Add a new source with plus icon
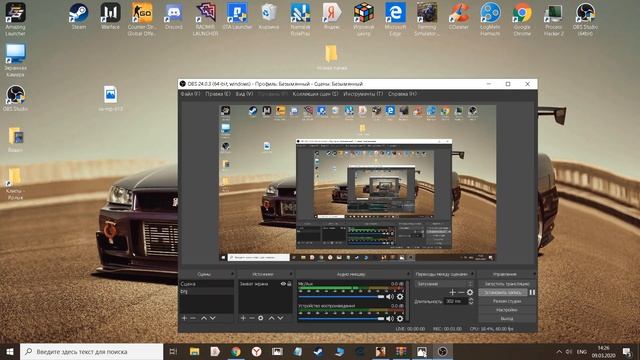 [x=243, y=318]
